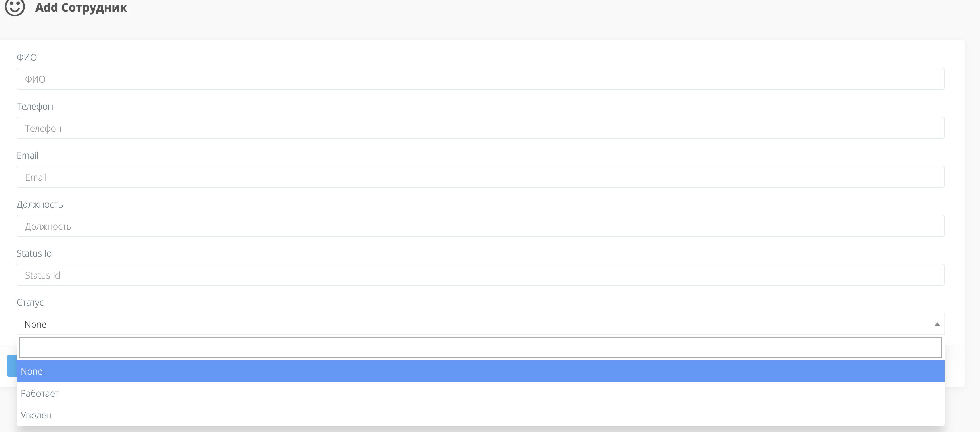Image resolution: width=980 pixels, height=432 pixels.
Task: Click the Статус field label
Action: [30, 302]
